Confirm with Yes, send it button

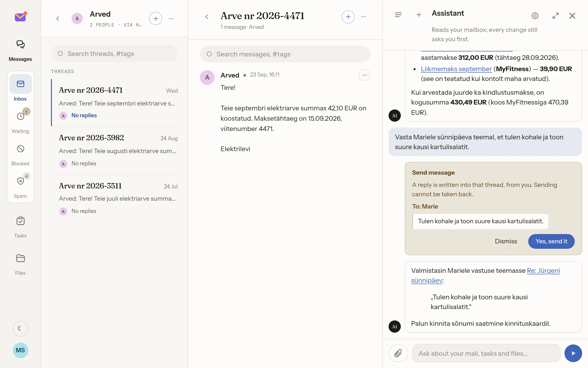(551, 241)
